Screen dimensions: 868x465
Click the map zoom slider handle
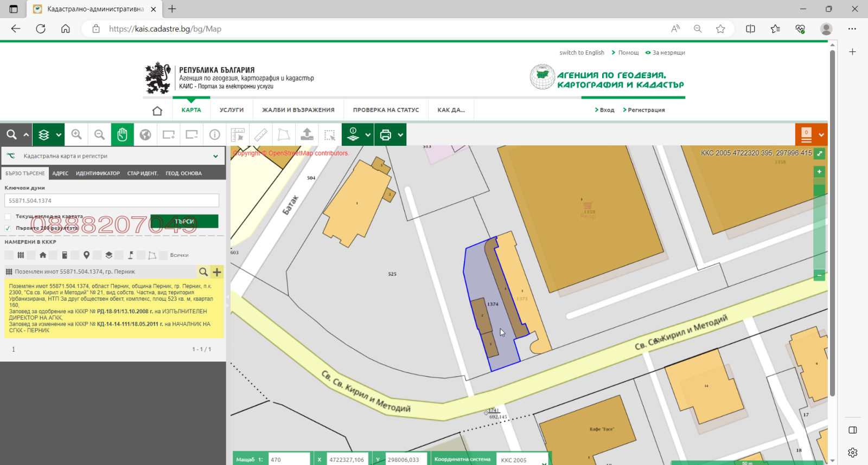(819, 190)
